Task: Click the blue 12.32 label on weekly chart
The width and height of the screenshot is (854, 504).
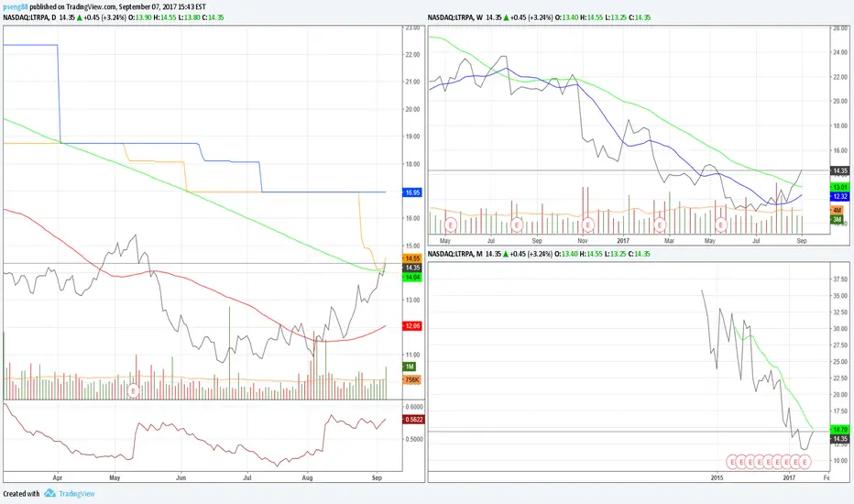Action: click(839, 196)
